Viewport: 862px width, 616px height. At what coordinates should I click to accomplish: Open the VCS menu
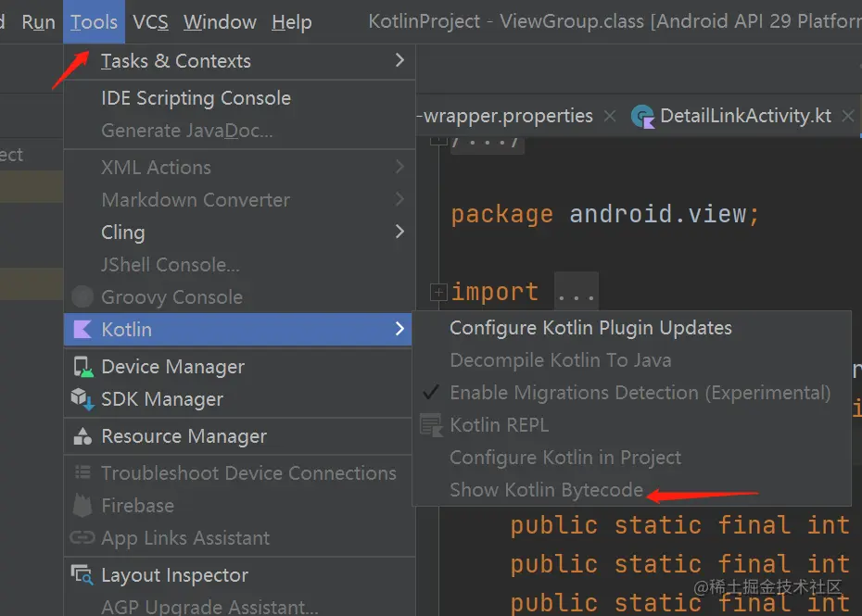click(x=150, y=21)
